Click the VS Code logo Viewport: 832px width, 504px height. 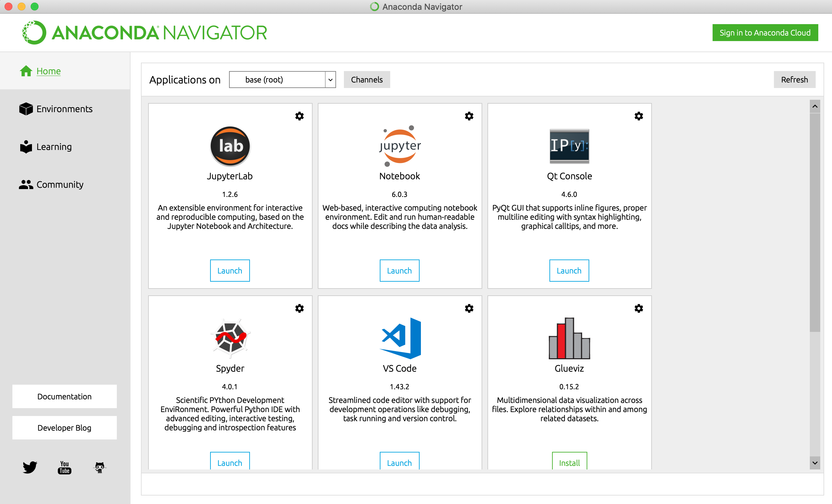[400, 338]
